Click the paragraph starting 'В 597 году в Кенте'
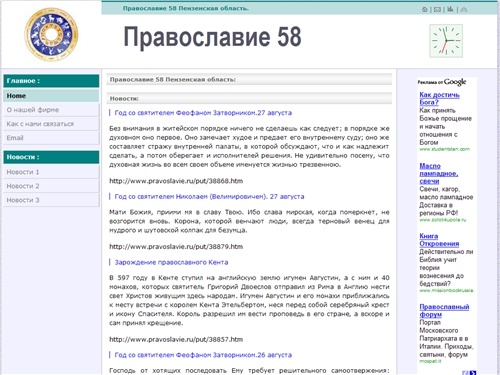The height and width of the screenshot is (375, 500). tap(249, 300)
